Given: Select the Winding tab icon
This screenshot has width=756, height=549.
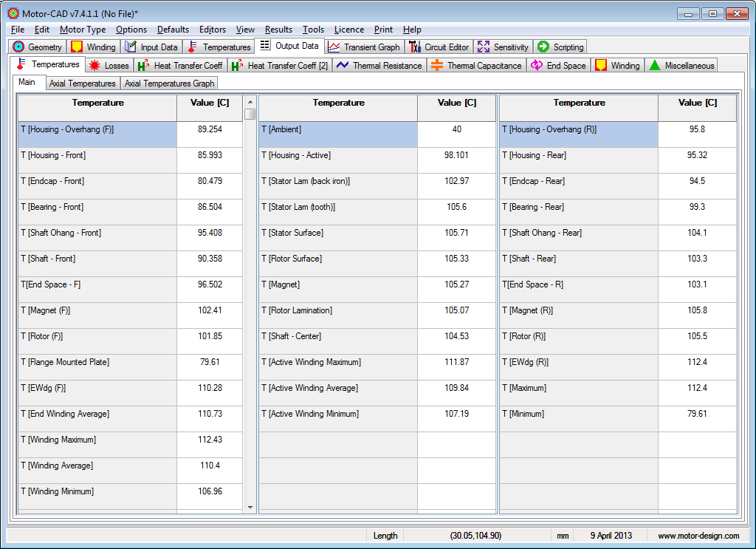Looking at the screenshot, I should [x=77, y=47].
